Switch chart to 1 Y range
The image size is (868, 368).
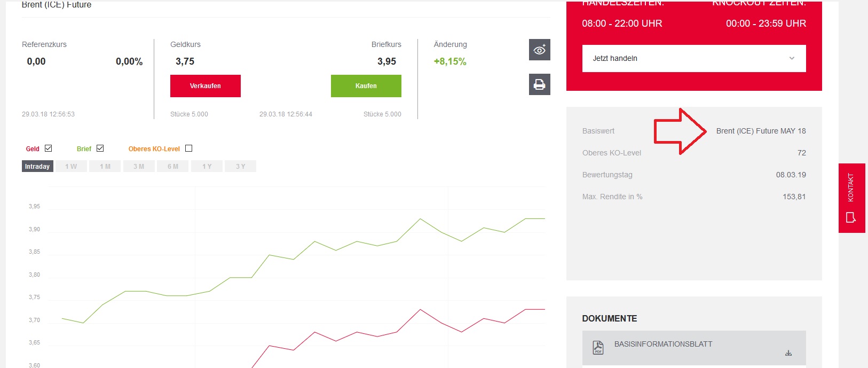point(207,167)
